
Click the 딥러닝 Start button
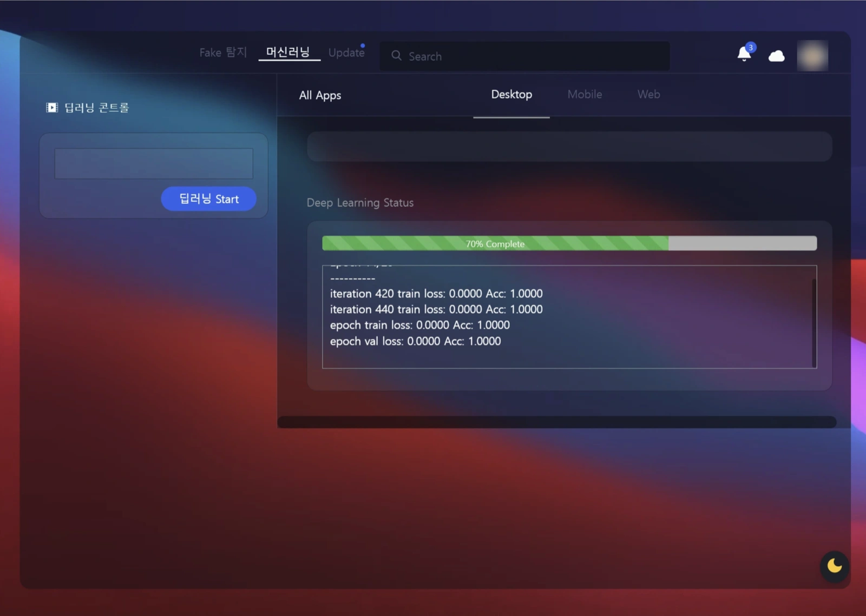[x=209, y=199]
